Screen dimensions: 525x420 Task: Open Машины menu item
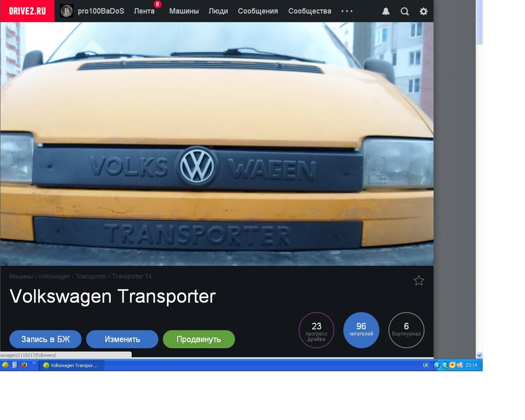(x=184, y=11)
